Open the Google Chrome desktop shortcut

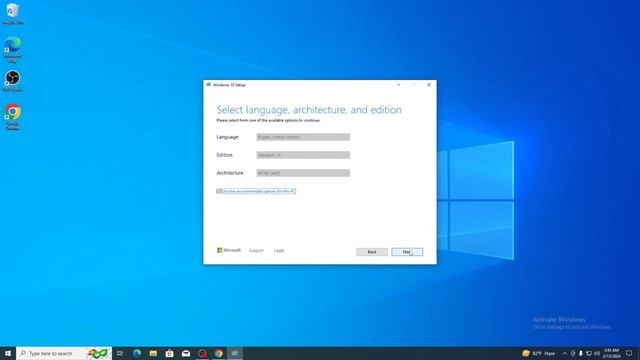[13, 117]
